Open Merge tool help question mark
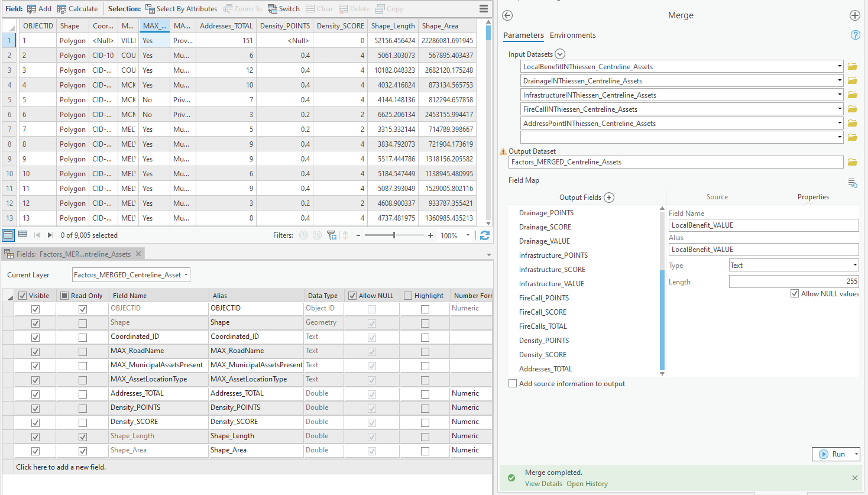 pyautogui.click(x=855, y=35)
